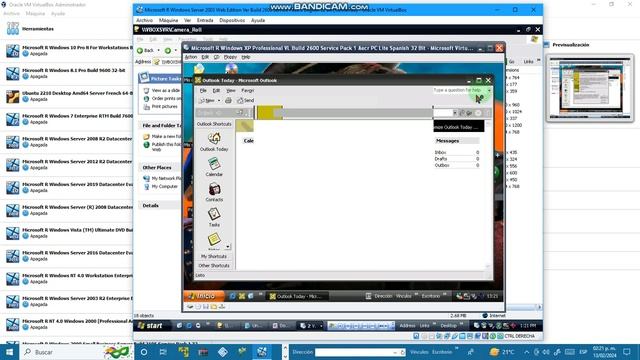Select Windows 7 Enterprise VM in list
Viewport: 640px width, 360px height.
[x=67, y=119]
